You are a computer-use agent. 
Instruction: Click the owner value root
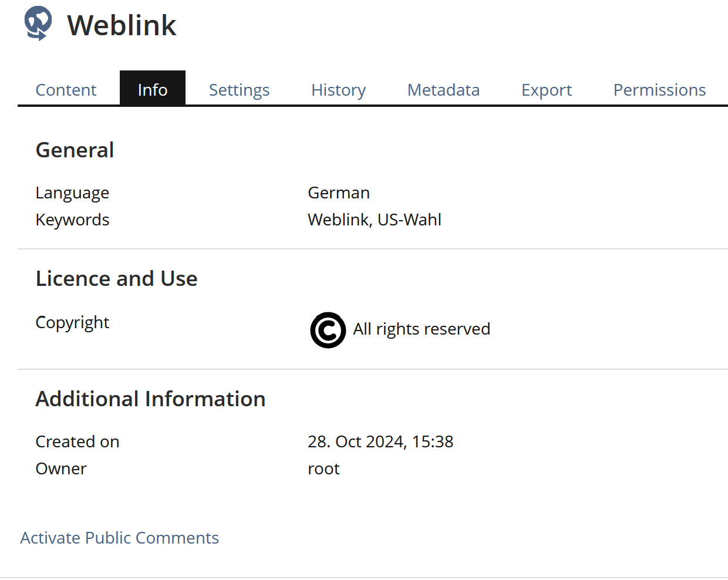[x=323, y=468]
